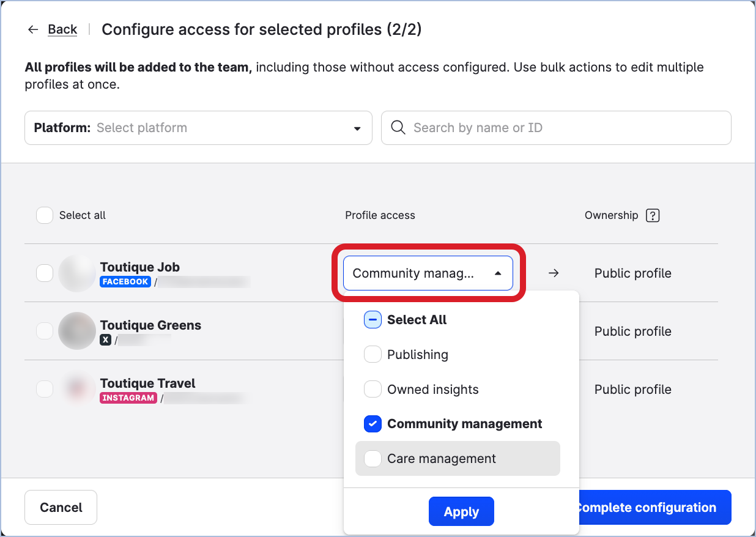Uncheck Community management in dropdown
Viewport: 756px width, 537px height.
372,424
